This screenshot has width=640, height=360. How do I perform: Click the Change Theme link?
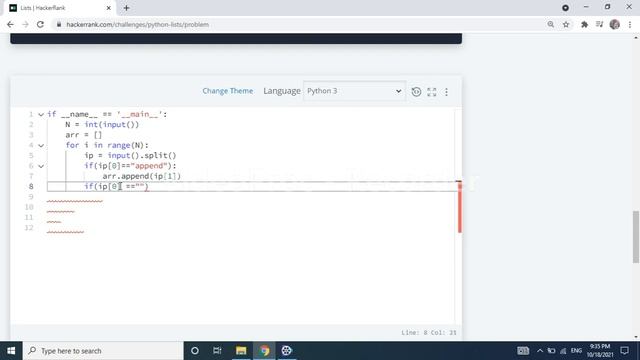click(x=228, y=91)
